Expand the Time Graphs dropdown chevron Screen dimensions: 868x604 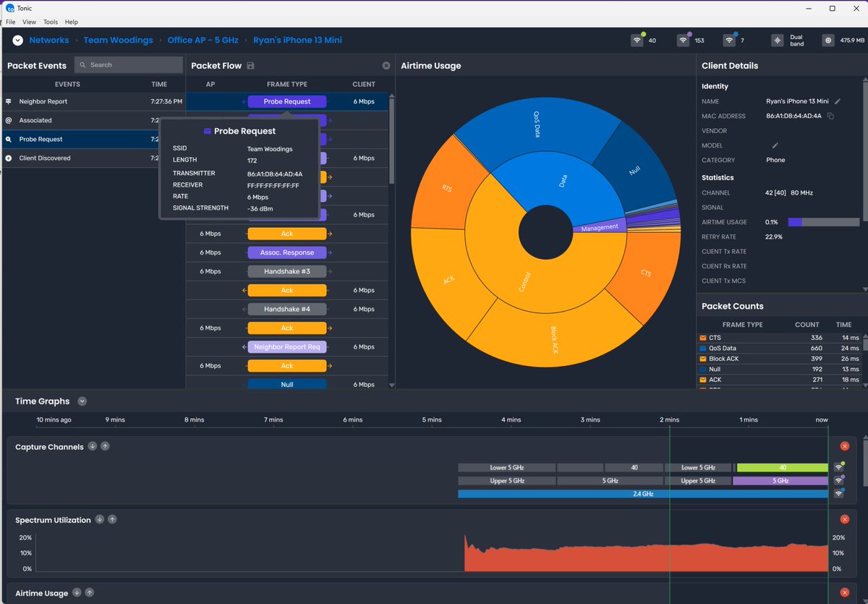[82, 401]
